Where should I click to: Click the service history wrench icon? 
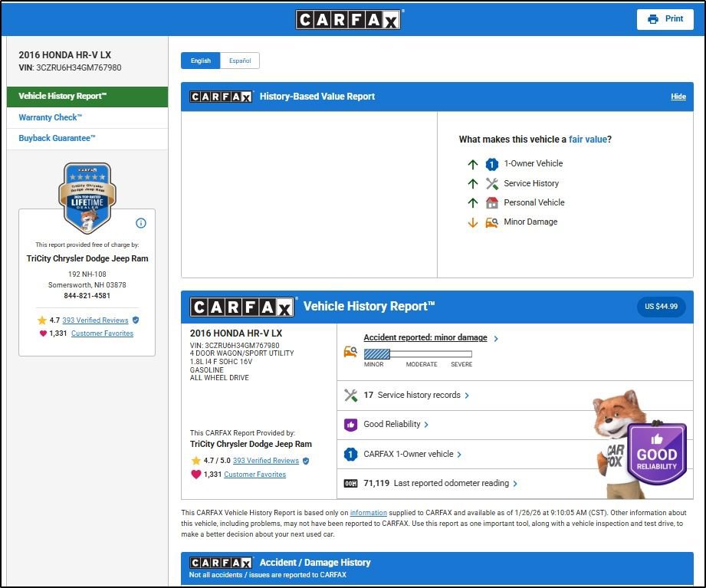[x=350, y=396]
